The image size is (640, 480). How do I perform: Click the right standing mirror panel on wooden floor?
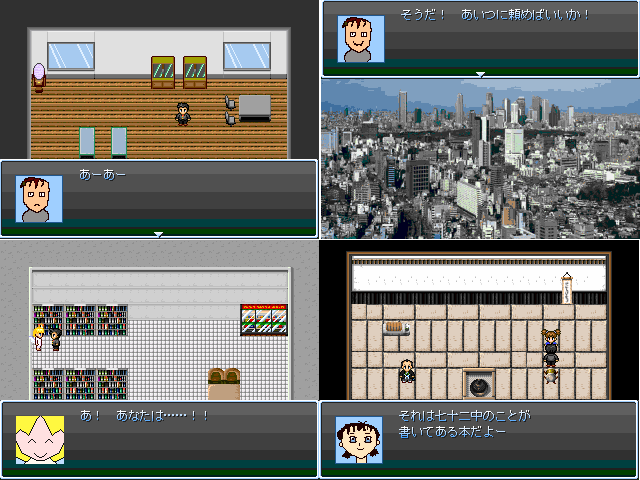click(119, 142)
